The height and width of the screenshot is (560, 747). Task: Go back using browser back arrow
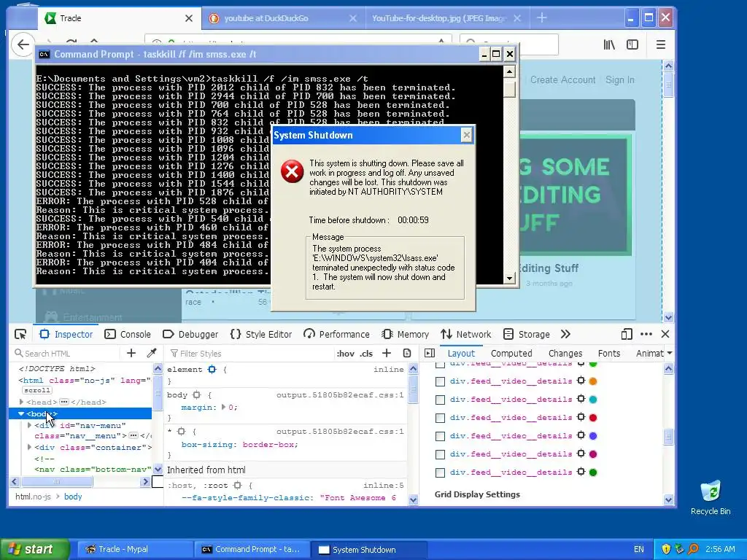pyautogui.click(x=23, y=44)
